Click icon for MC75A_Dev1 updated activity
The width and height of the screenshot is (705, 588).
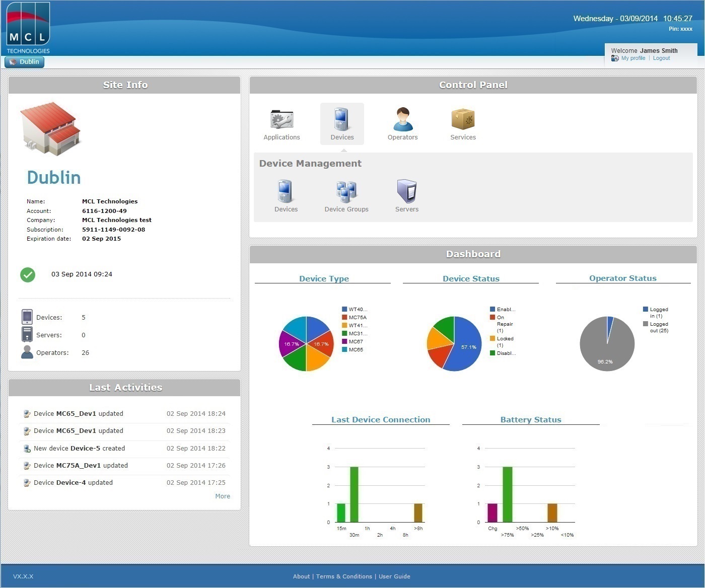[27, 466]
